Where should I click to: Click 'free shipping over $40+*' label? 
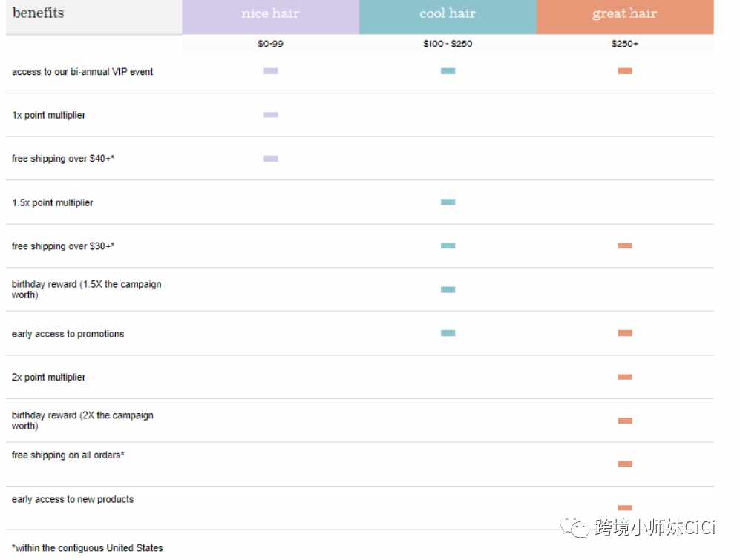(x=63, y=159)
